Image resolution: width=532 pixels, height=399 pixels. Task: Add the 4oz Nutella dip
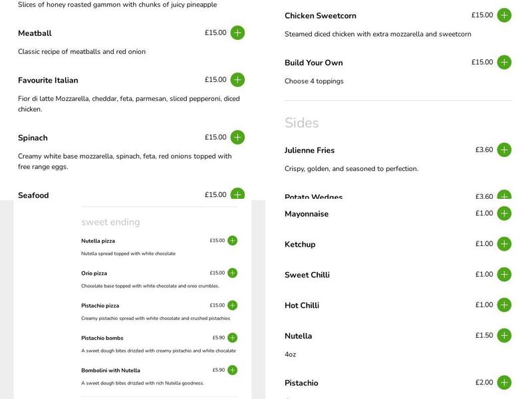click(x=504, y=336)
